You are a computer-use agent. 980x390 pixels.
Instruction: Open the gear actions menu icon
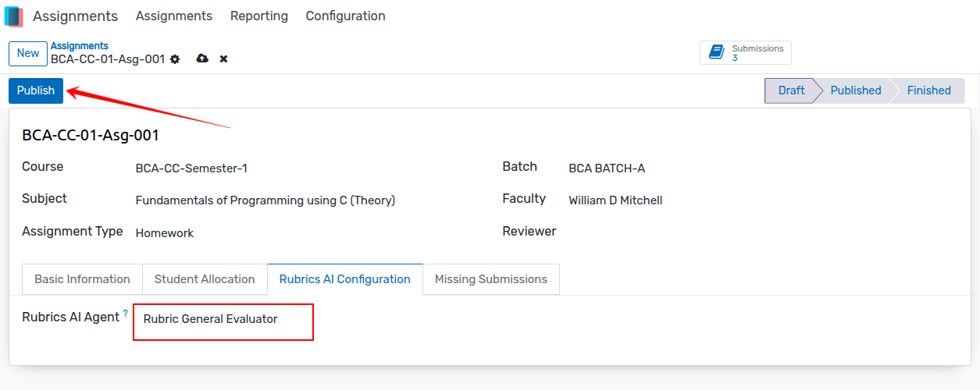point(175,59)
